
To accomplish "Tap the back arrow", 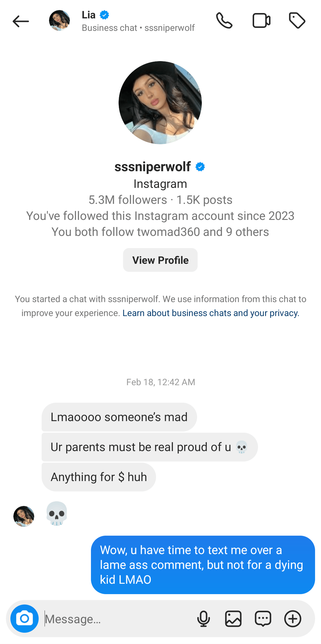I will (21, 21).
